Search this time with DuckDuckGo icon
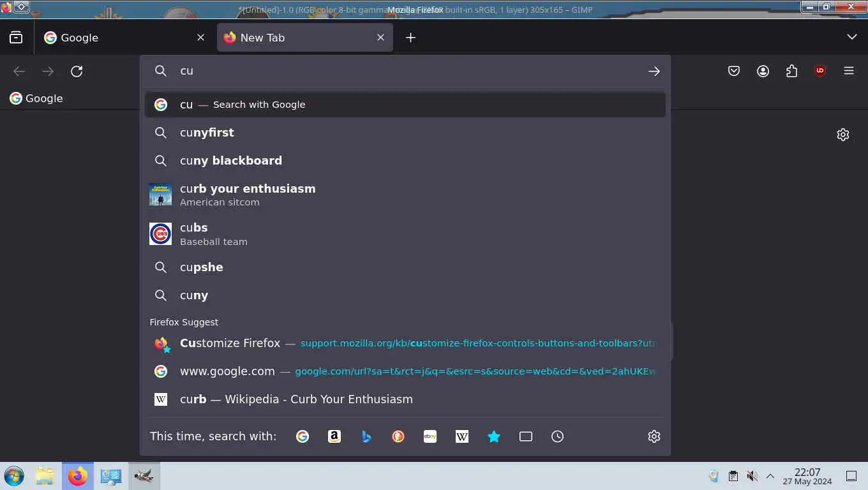The height and width of the screenshot is (490, 868). pyautogui.click(x=398, y=436)
